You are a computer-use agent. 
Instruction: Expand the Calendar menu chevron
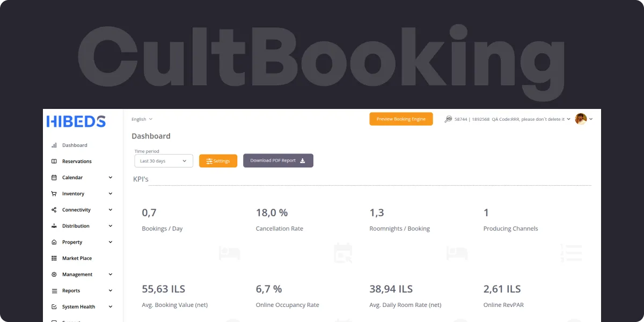point(111,178)
